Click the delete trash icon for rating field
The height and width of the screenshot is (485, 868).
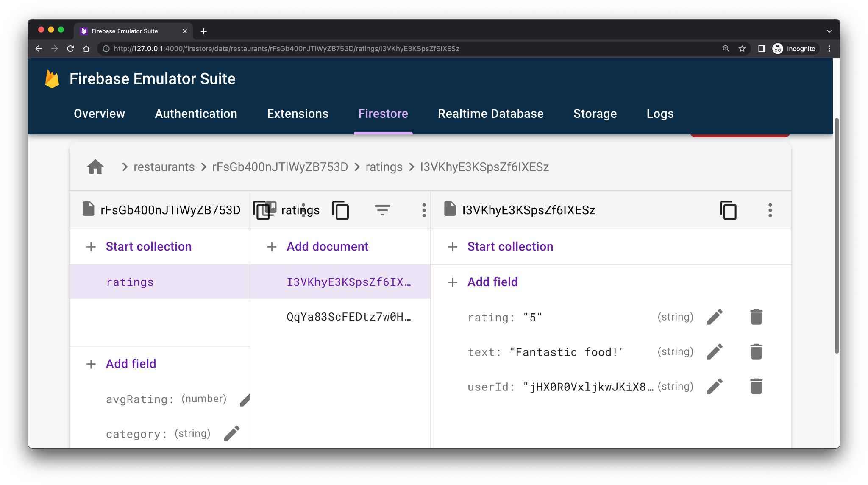tap(755, 317)
